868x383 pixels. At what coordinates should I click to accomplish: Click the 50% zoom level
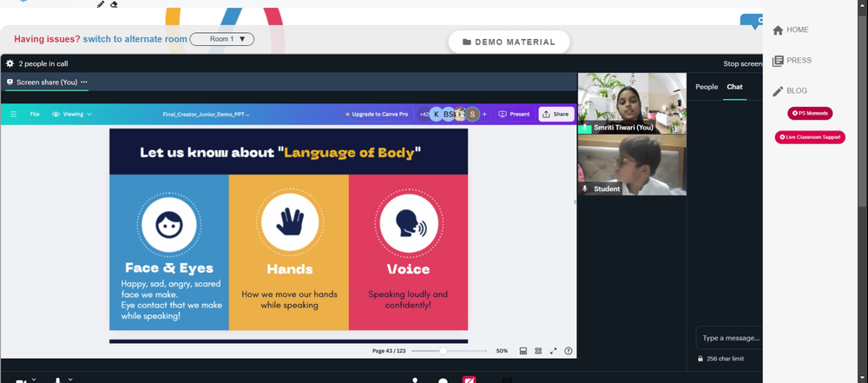coord(502,351)
